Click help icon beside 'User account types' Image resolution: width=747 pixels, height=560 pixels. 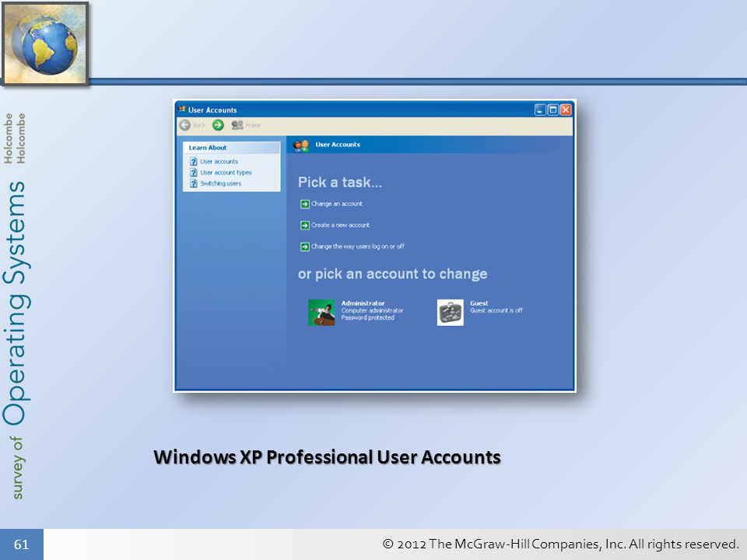[x=194, y=173]
